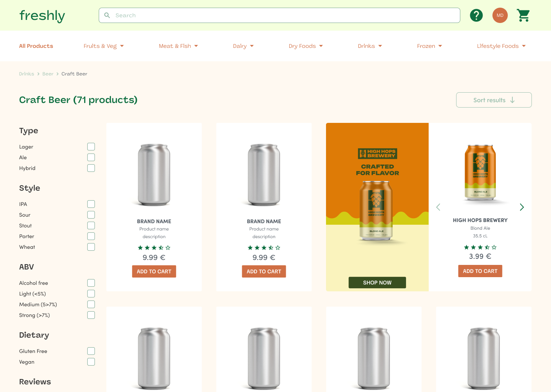Check the Alcohol free filter
This screenshot has width=551, height=392.
(x=91, y=283)
